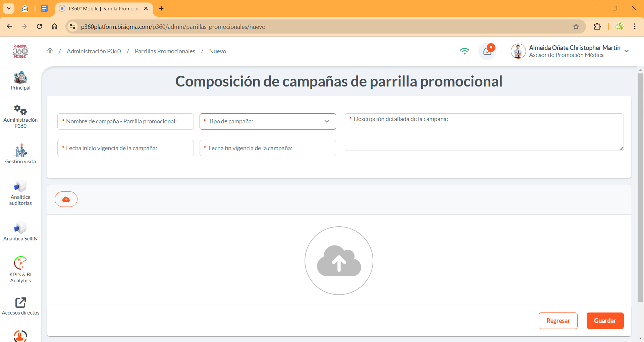Screen dimensions: 644x342
Task: Open Administración P360 gears icon
Action: pos(20,110)
